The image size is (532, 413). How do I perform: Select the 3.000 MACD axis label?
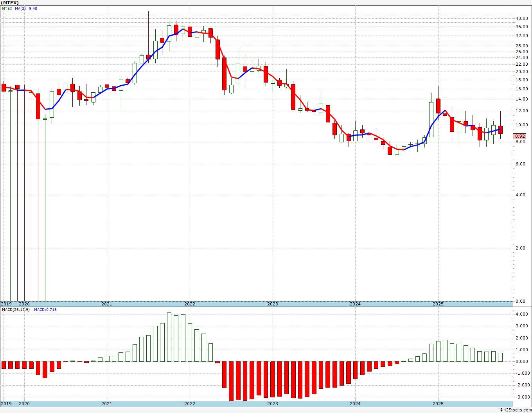(x=522, y=326)
